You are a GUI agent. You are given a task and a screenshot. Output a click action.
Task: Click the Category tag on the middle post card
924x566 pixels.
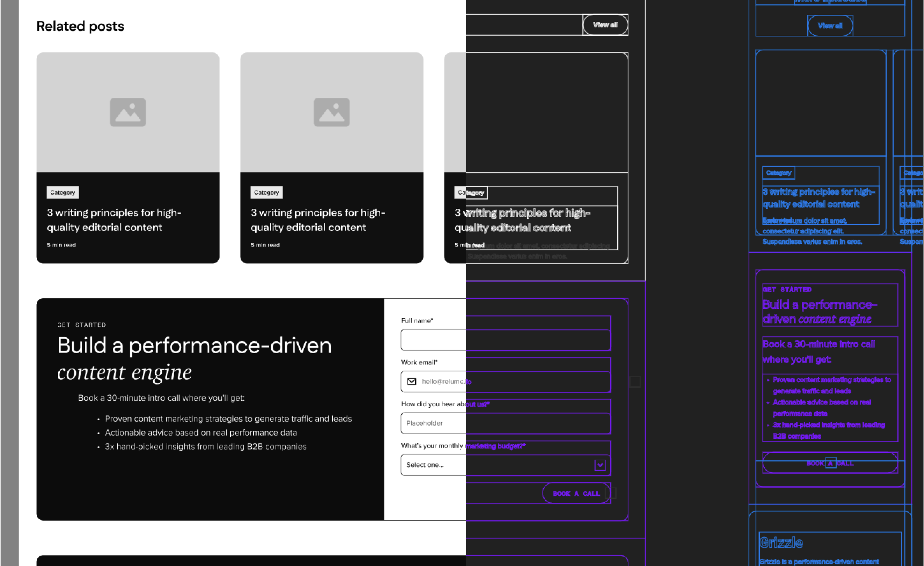pyautogui.click(x=266, y=192)
